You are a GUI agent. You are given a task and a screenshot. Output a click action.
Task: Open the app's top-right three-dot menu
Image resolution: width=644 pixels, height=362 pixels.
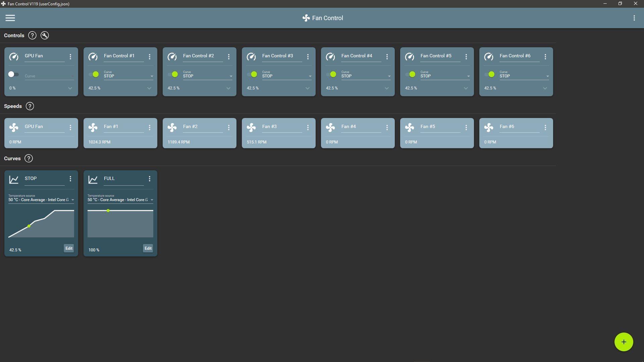634,18
